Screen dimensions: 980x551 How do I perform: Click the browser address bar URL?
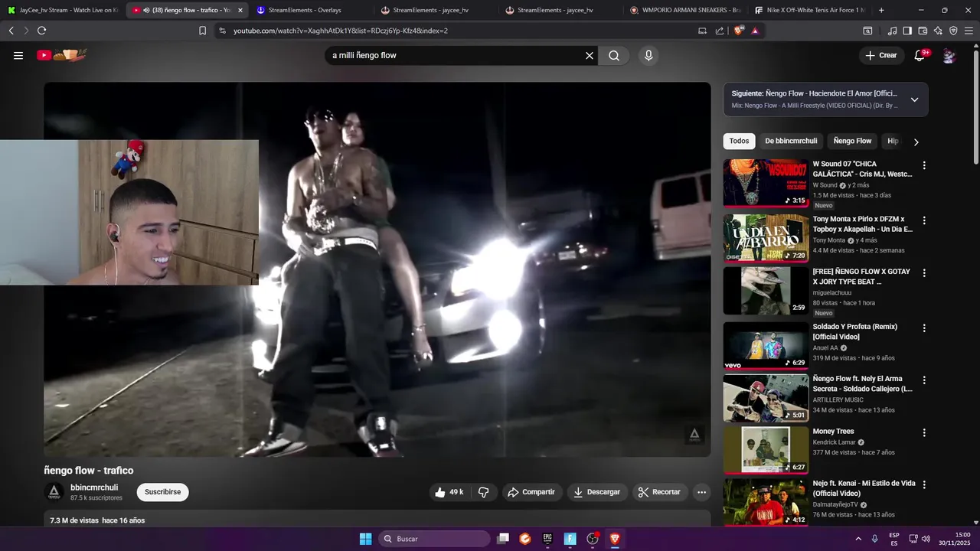pos(340,31)
